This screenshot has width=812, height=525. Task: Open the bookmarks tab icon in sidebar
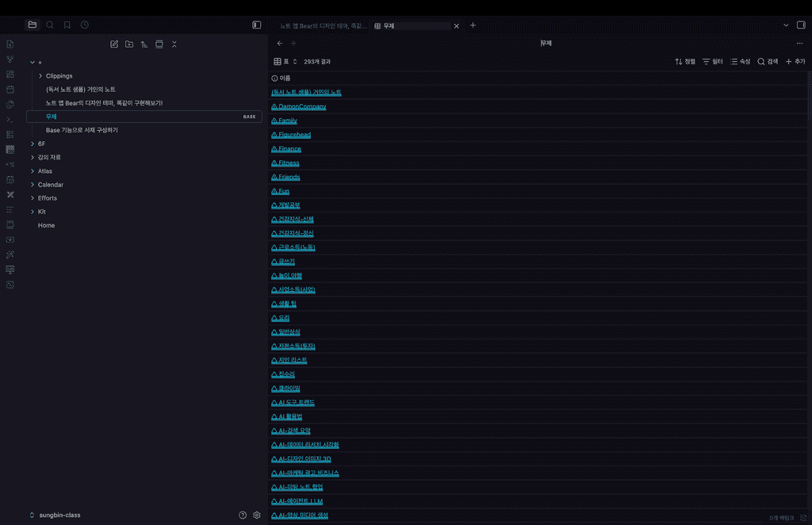[x=67, y=25]
